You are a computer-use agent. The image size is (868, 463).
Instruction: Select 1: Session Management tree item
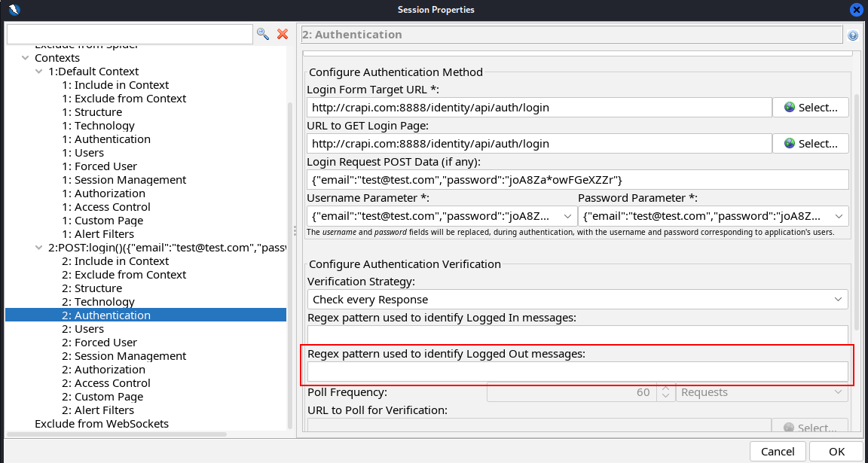point(124,180)
